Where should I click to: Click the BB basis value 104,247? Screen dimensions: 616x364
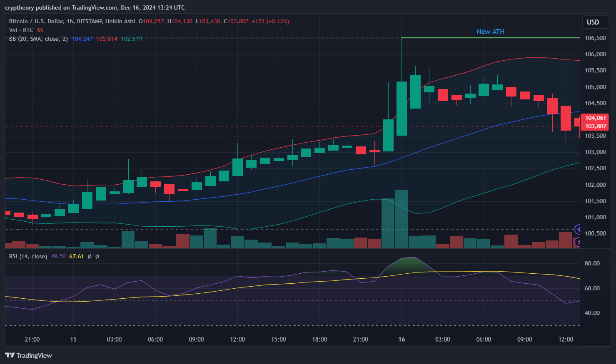(x=82, y=39)
